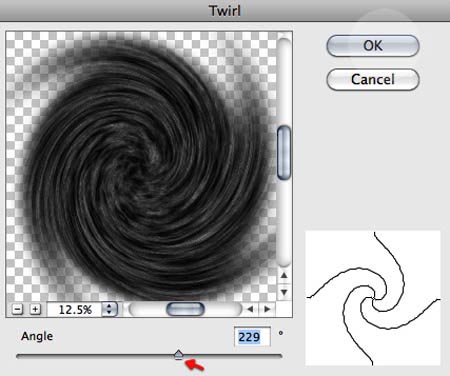Click the Angle value field showing 229
Screen dimensions: 450x376
tap(252, 337)
